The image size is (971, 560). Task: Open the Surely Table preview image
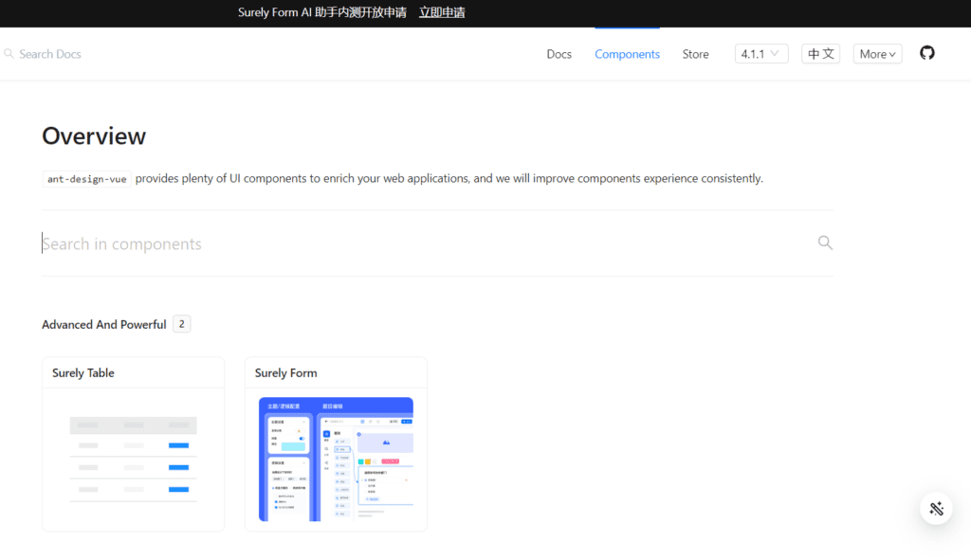[133, 460]
